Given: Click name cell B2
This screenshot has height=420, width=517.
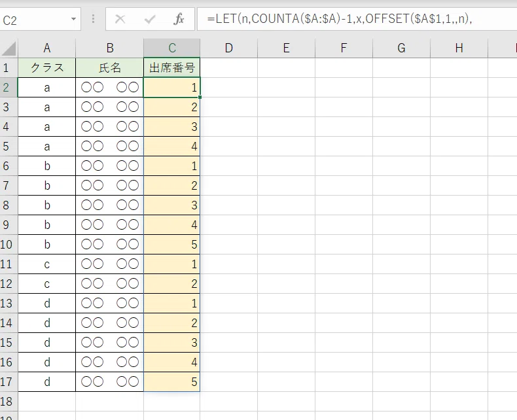Looking at the screenshot, I should [x=110, y=88].
